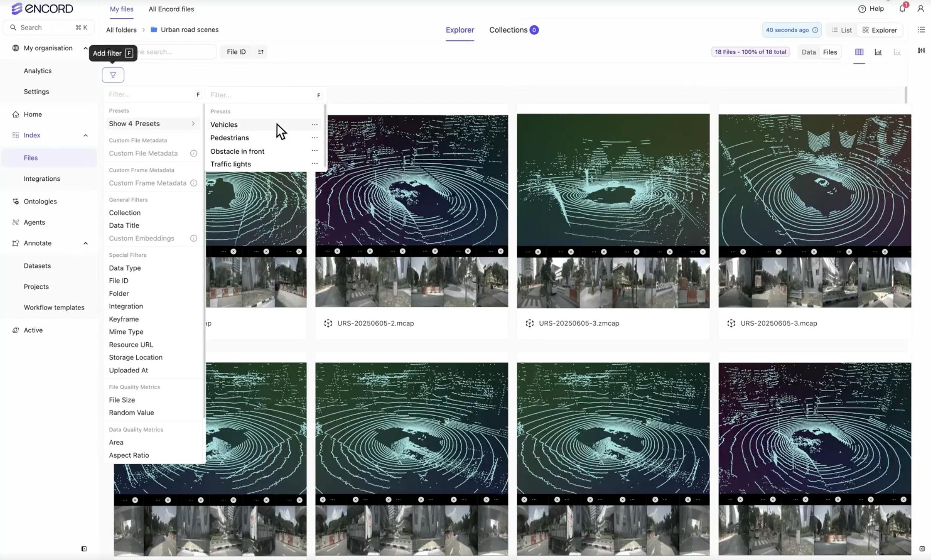
Task: Open the notifications bell icon
Action: point(902,9)
